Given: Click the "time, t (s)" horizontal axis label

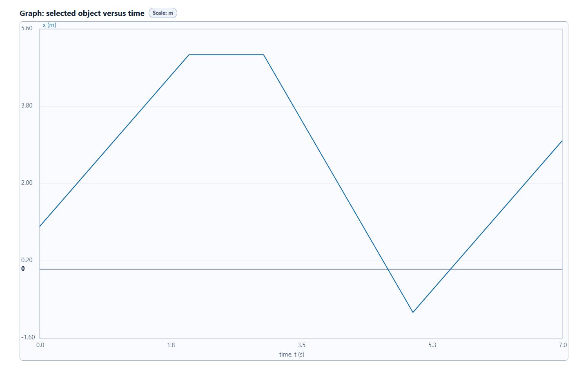Looking at the screenshot, I should click(292, 354).
